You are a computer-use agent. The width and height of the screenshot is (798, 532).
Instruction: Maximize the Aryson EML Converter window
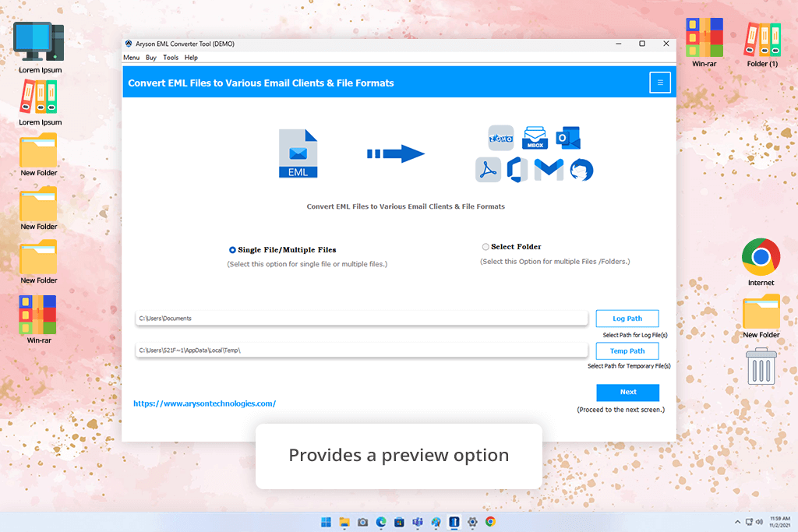[x=642, y=44]
